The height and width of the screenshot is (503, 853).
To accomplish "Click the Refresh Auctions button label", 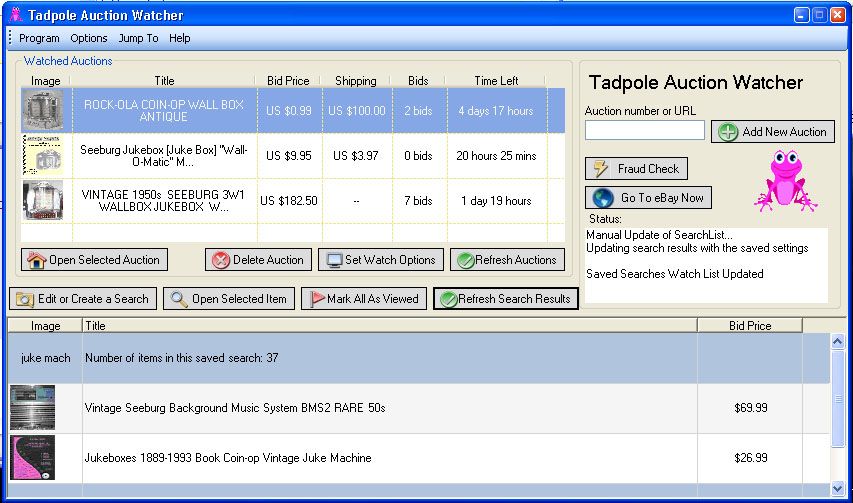I will pyautogui.click(x=516, y=260).
